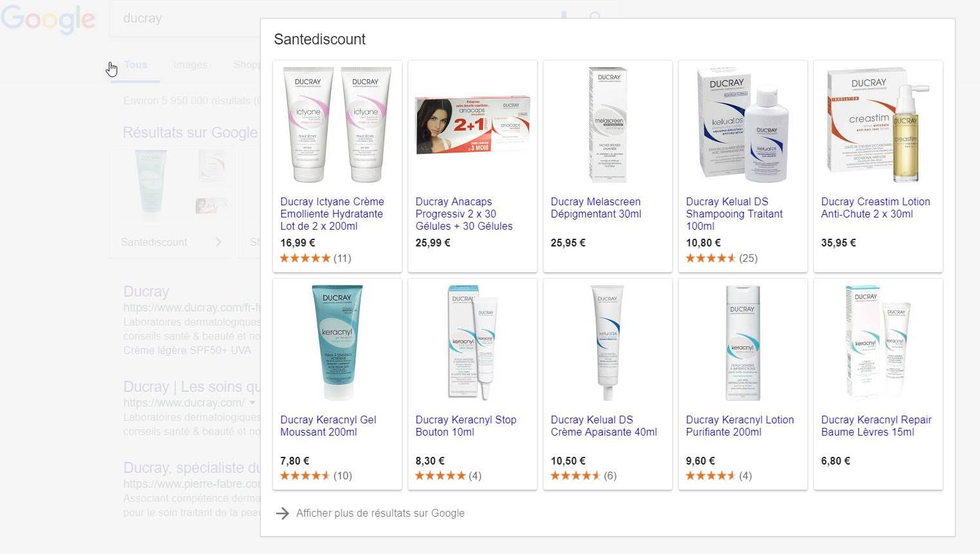Open Ducray Creastim Lotion Anti-Chute link
Viewport: 980px width, 554px height.
coord(876,208)
